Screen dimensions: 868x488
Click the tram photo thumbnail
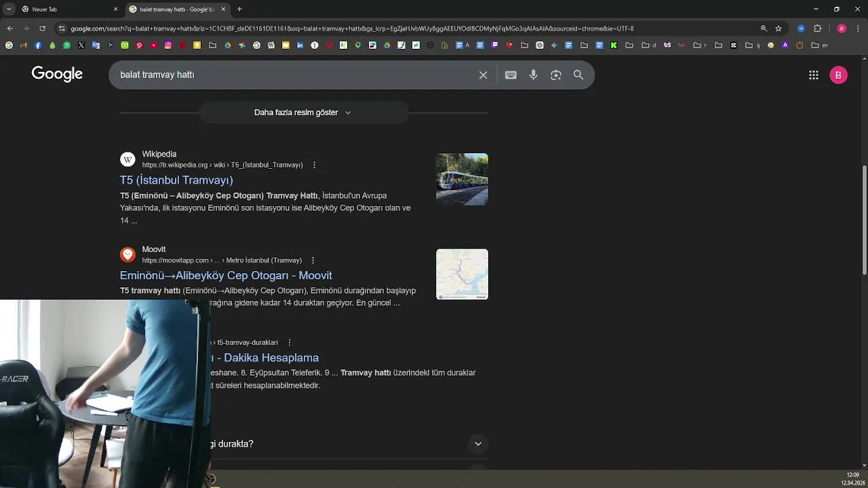(x=462, y=179)
